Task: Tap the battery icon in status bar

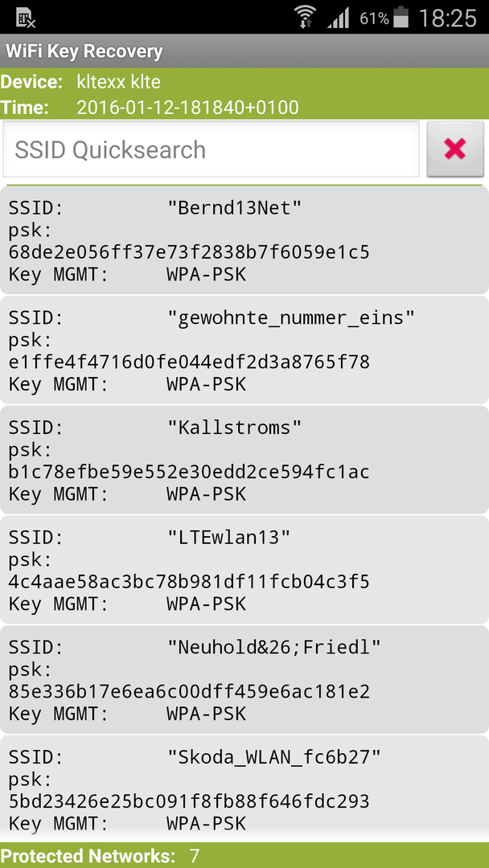Action: [x=401, y=18]
